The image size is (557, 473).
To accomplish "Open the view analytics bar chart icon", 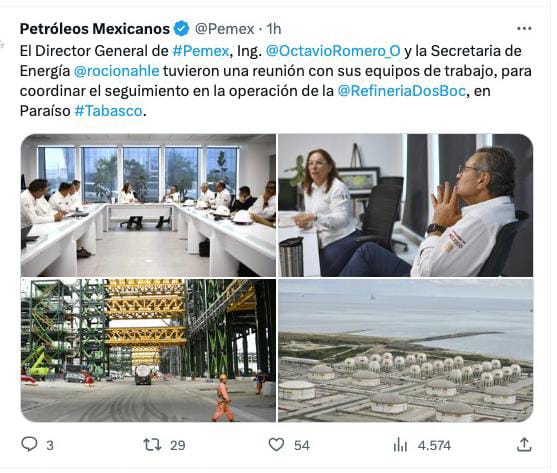I will (400, 445).
